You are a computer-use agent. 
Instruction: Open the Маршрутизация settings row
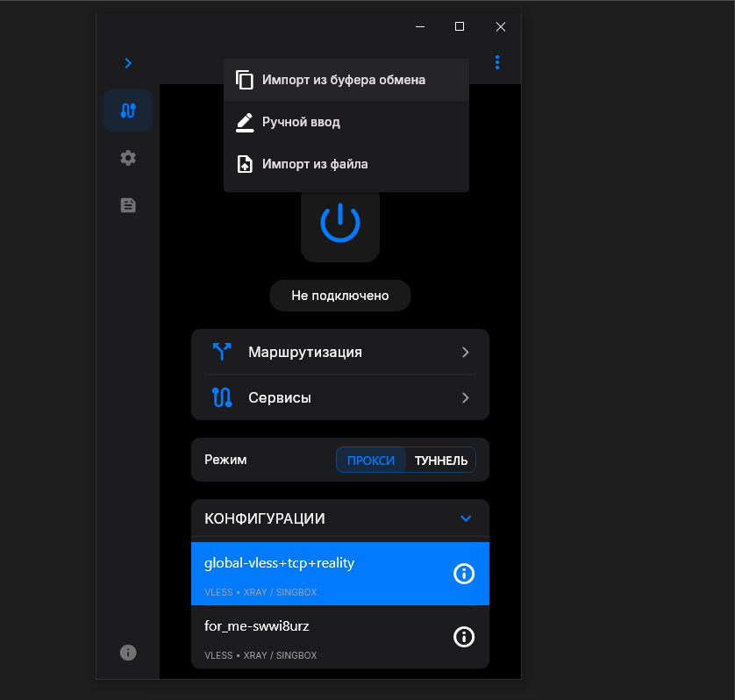tap(339, 352)
